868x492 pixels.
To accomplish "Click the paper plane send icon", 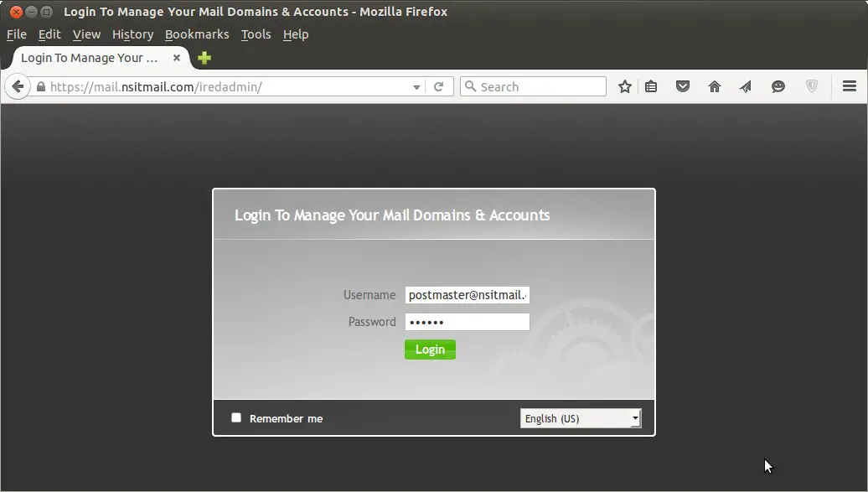I will 746,86.
